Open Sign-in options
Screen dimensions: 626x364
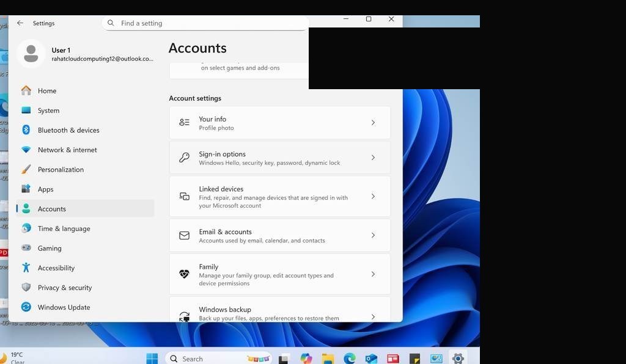[279, 158]
